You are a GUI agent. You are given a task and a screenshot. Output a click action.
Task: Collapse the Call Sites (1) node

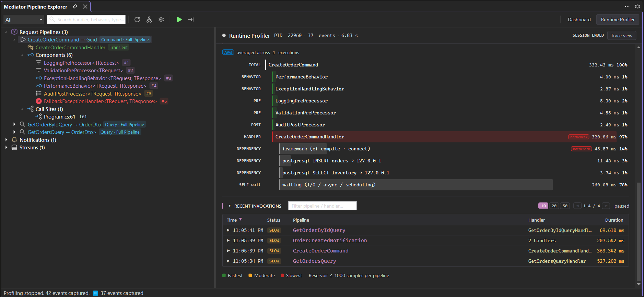click(x=22, y=109)
